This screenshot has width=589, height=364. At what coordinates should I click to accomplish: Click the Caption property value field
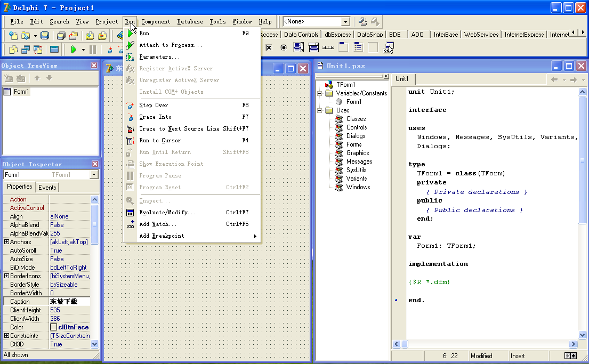(69, 302)
